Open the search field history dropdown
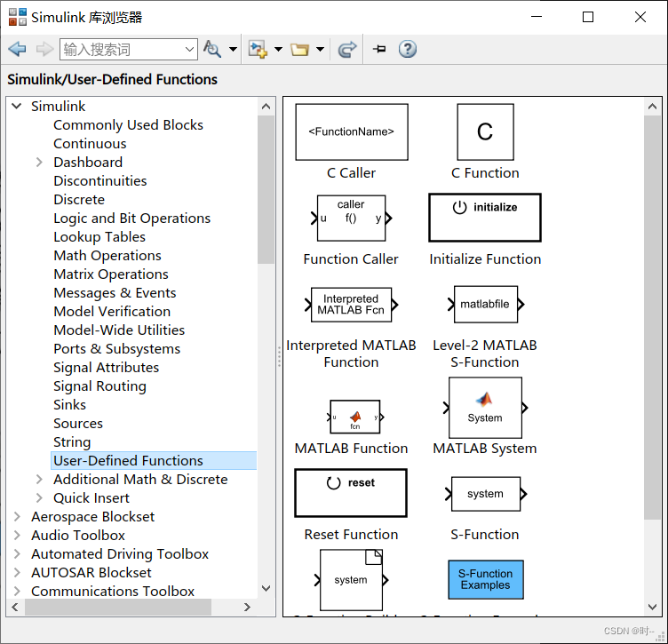This screenshot has height=644, width=668. [x=190, y=50]
